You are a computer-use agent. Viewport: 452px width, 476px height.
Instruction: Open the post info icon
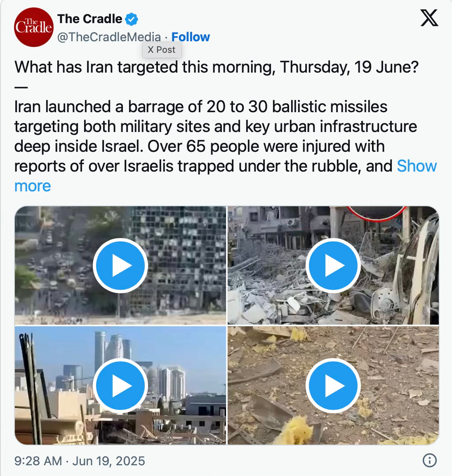[430, 460]
